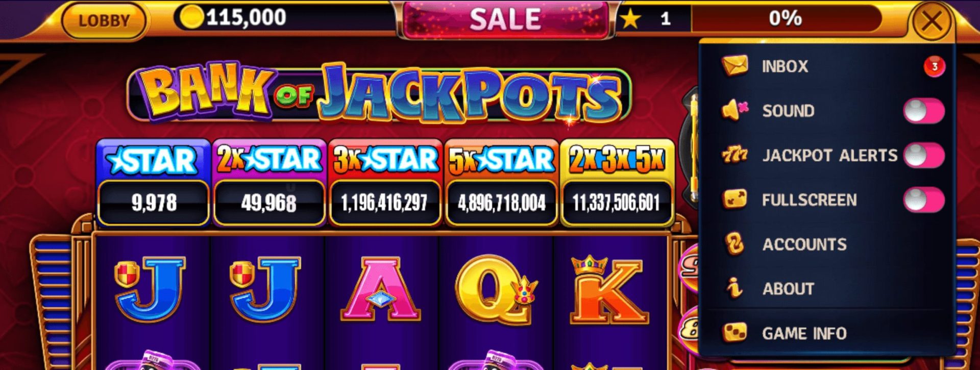Close the settings menu with X
This screenshot has width=980, height=370.
pyautogui.click(x=932, y=21)
